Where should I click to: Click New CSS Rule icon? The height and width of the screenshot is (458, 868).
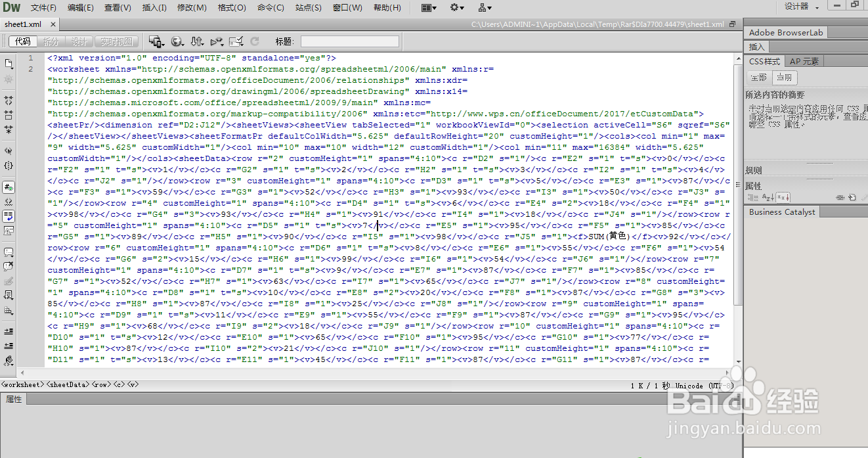point(852,197)
